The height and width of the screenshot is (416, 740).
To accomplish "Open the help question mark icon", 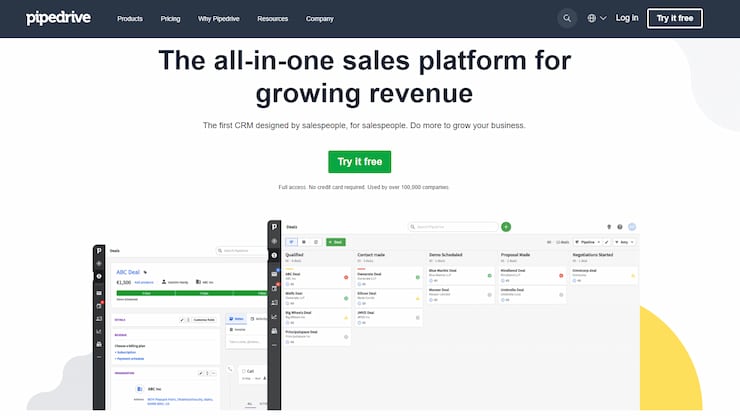I will [x=620, y=227].
